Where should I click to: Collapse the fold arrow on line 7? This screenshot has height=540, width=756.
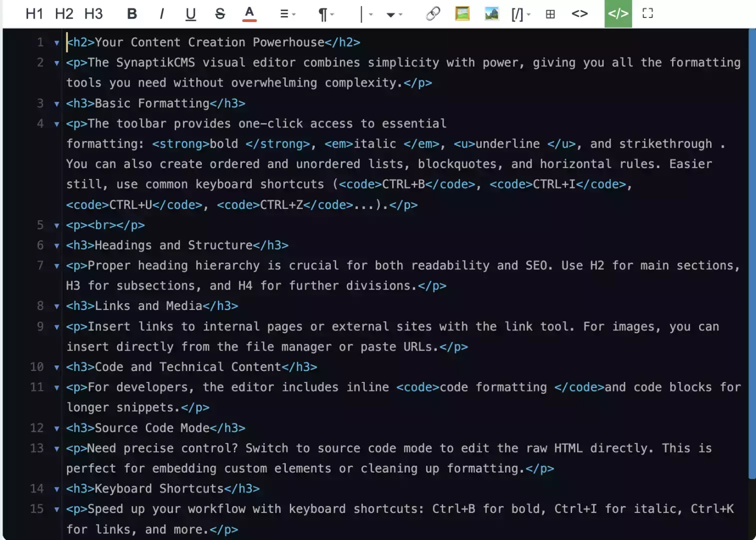[x=56, y=266]
